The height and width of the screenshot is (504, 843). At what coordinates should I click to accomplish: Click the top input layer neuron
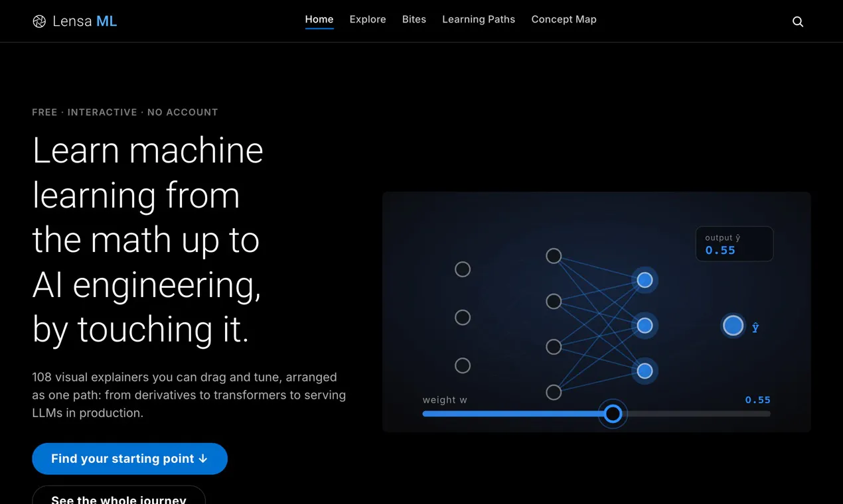463,269
